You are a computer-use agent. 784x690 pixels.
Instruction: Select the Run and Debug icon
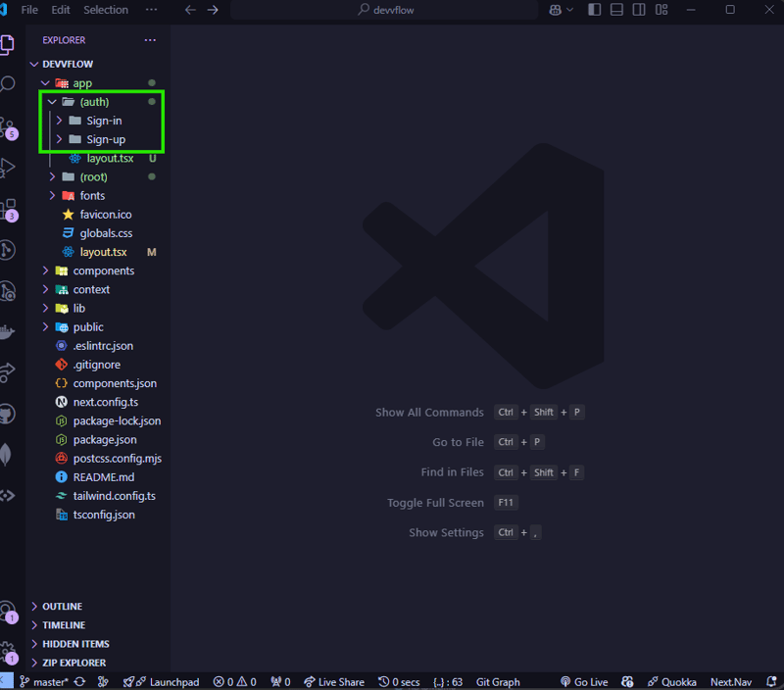(11, 167)
